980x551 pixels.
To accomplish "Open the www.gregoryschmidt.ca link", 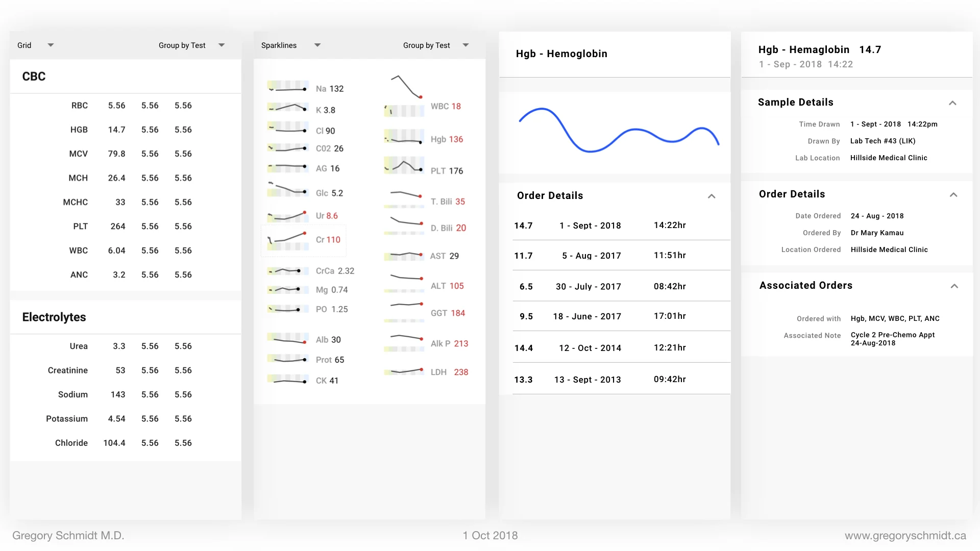I will 907,535.
